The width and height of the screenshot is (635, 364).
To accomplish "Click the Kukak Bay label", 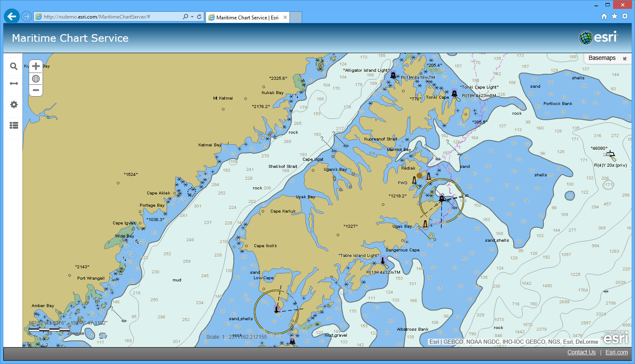I will coord(273,93).
